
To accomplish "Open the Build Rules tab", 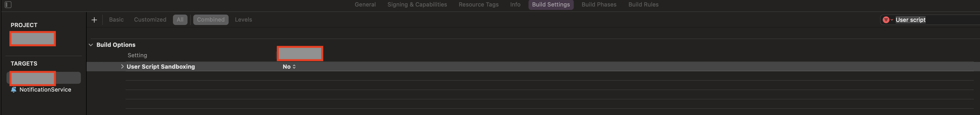I will tap(643, 5).
